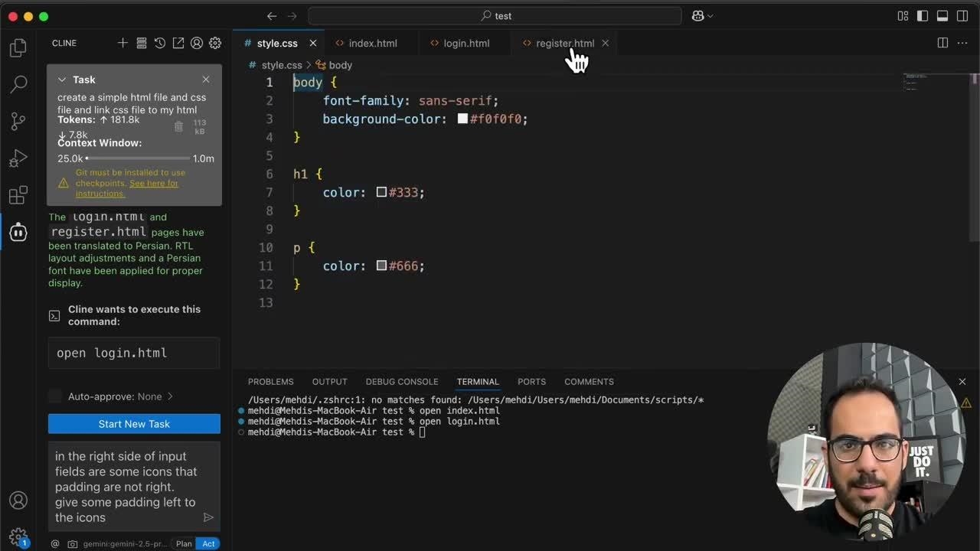Follow the "See here for instructions" link
The image size is (980, 551).
(153, 184)
